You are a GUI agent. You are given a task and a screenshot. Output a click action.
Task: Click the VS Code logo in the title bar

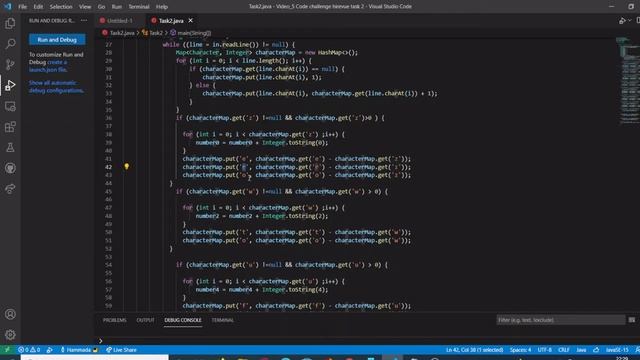tap(7, 7)
